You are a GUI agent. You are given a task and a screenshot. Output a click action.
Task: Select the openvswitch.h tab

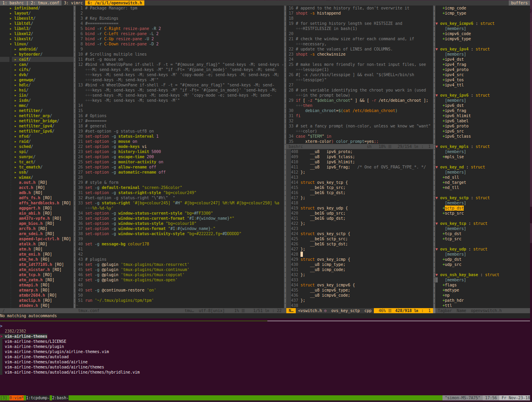115,3
